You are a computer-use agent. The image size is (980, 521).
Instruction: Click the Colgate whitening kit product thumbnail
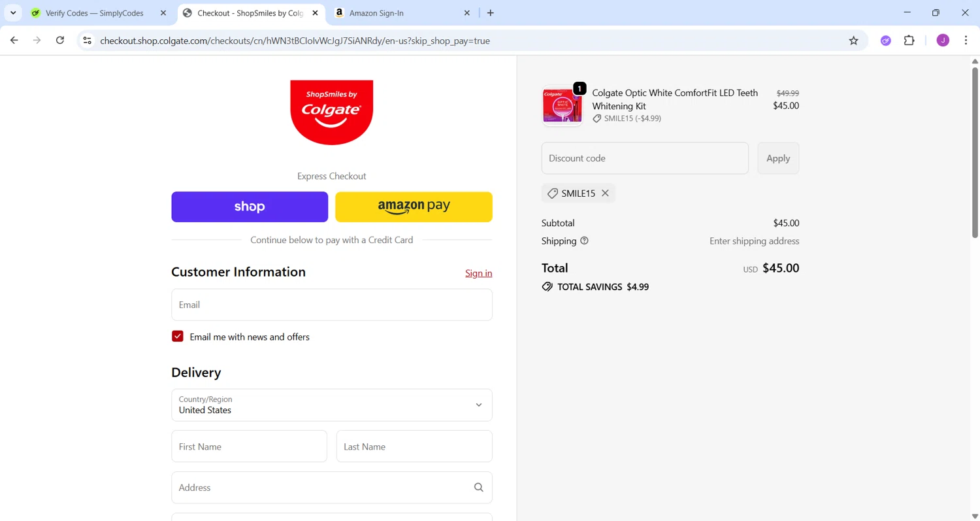[562, 105]
